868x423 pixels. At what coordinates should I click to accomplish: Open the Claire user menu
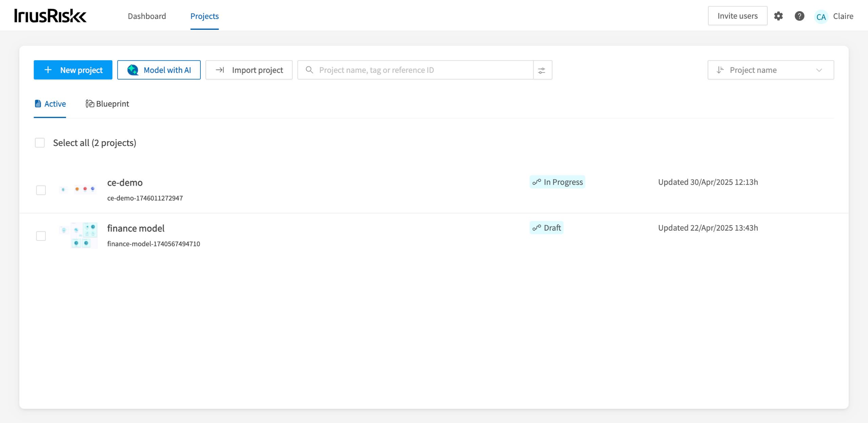click(843, 16)
